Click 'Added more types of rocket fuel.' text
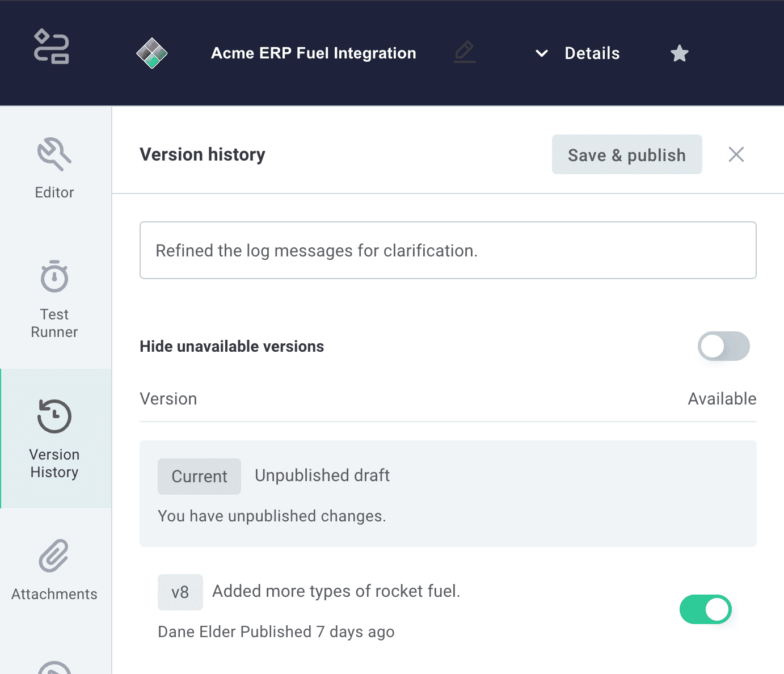This screenshot has width=784, height=674. (x=336, y=591)
